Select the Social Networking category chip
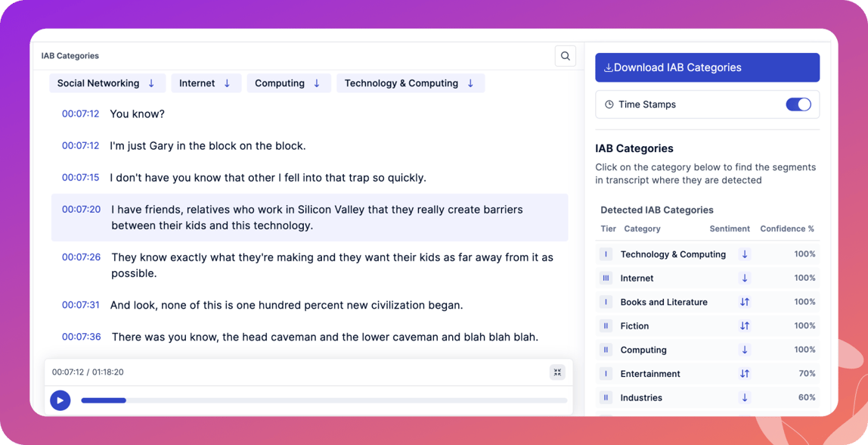The image size is (868, 445). (107, 83)
